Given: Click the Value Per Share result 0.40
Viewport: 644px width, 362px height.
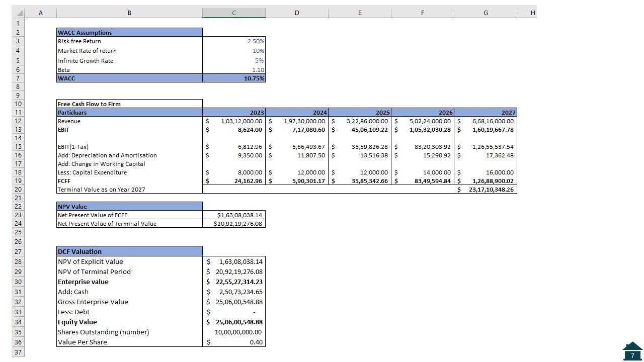Looking at the screenshot, I should 234,342.
